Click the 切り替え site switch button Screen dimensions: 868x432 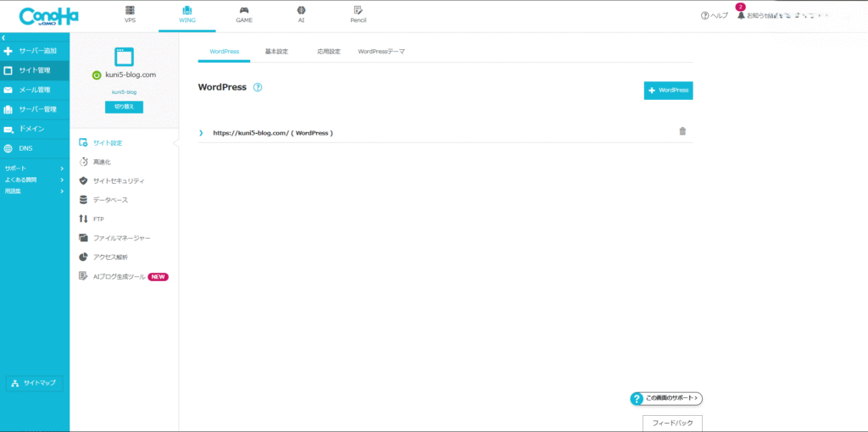124,107
